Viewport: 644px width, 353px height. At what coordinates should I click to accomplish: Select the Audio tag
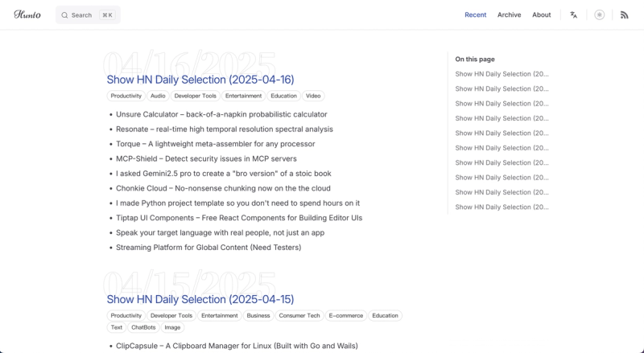point(158,96)
